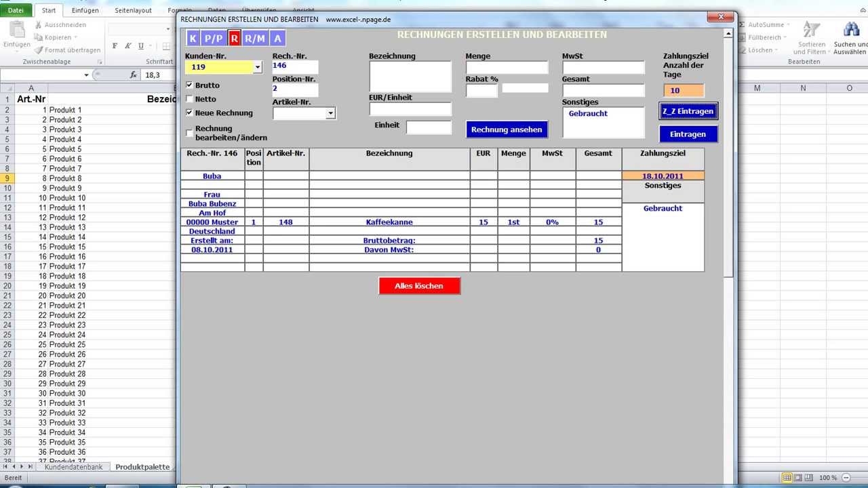Click the Z_Z Eintragen button
This screenshot has width=868, height=488.
tap(688, 111)
